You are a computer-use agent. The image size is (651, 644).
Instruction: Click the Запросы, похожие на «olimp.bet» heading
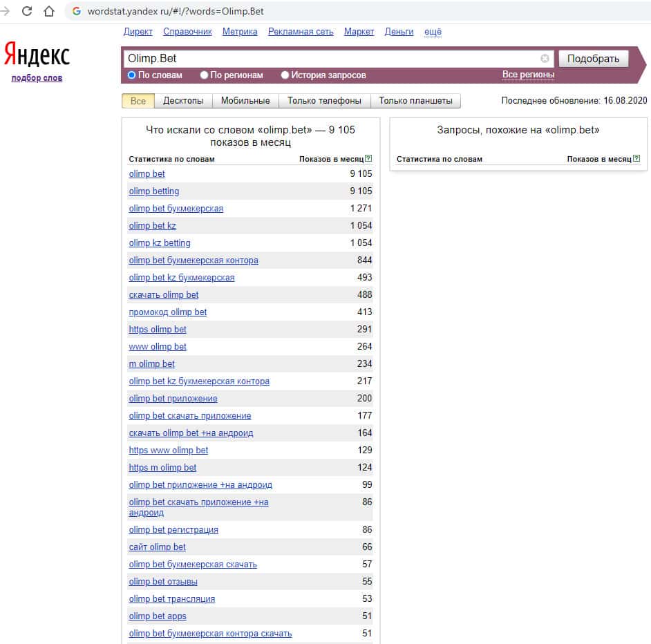coord(518,130)
